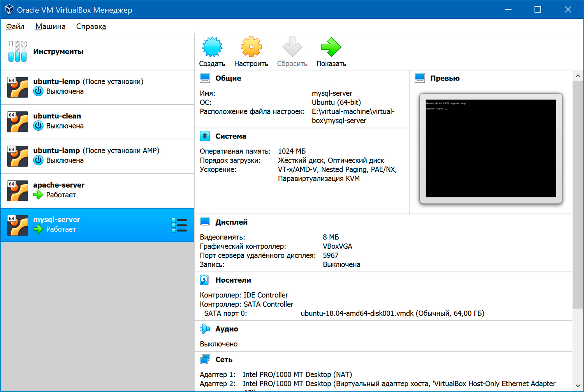The width and height of the screenshot is (584, 392).
Task: Click the power-off status icon of ubuntu-lamp
Action: point(38,160)
